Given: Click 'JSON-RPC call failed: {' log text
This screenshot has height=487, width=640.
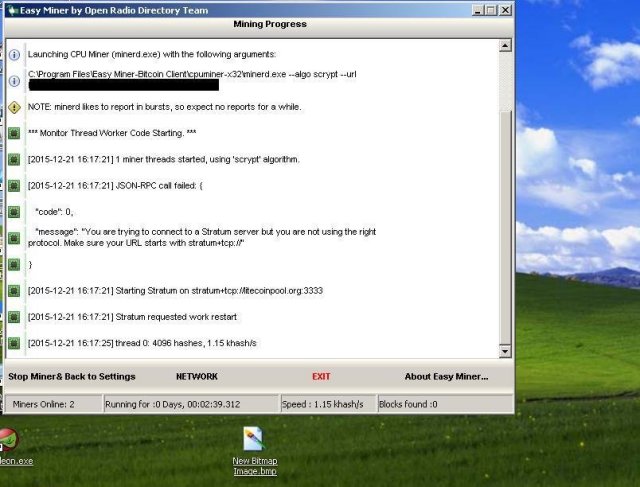Looking at the screenshot, I should pyautogui.click(x=115, y=186).
